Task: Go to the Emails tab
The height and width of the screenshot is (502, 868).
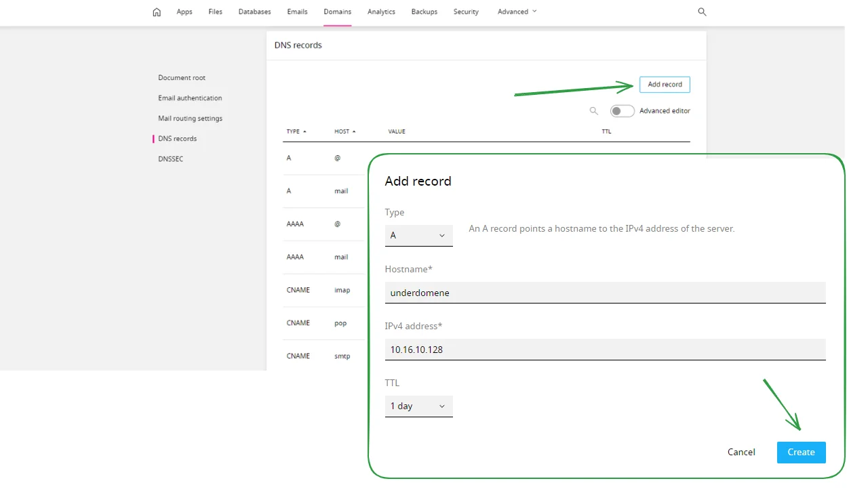Action: [297, 12]
